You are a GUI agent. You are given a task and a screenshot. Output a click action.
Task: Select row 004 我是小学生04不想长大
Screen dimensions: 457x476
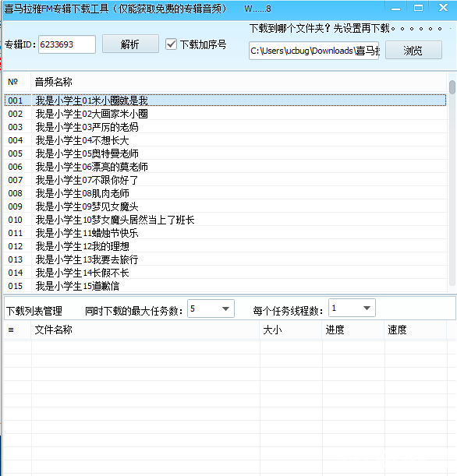pos(225,140)
